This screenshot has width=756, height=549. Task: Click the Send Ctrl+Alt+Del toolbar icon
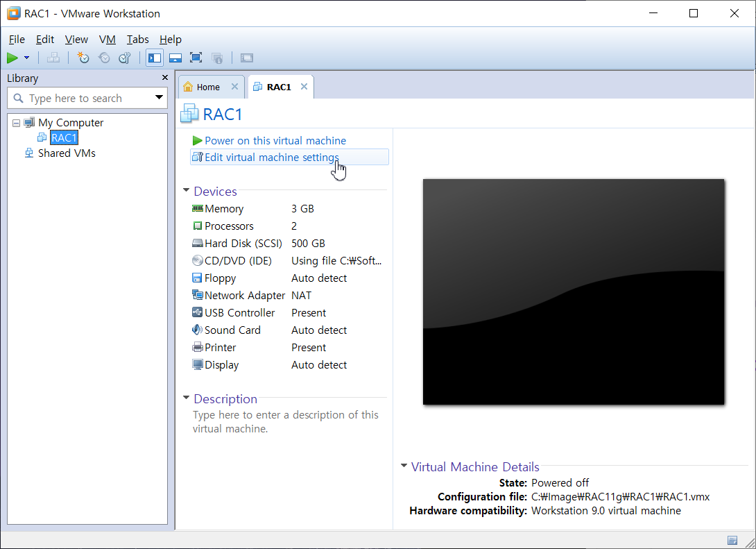pos(53,58)
